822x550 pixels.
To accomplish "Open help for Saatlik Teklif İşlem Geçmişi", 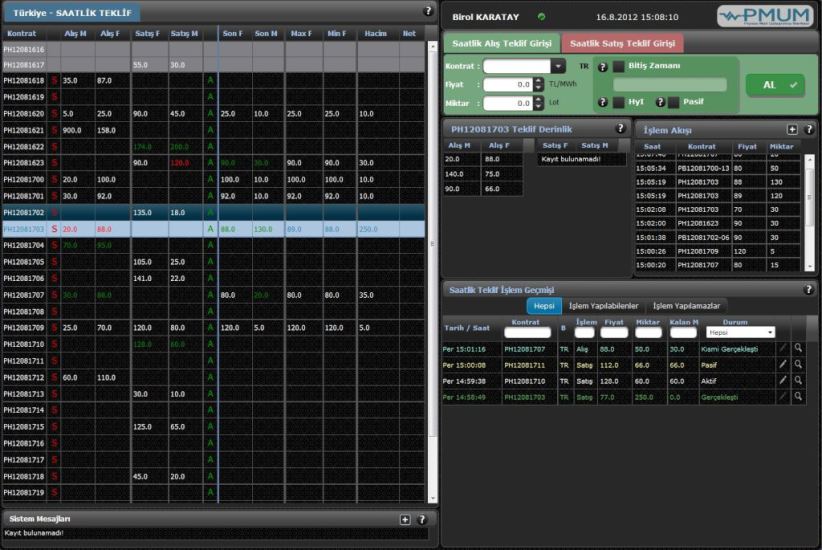I will pos(809,289).
